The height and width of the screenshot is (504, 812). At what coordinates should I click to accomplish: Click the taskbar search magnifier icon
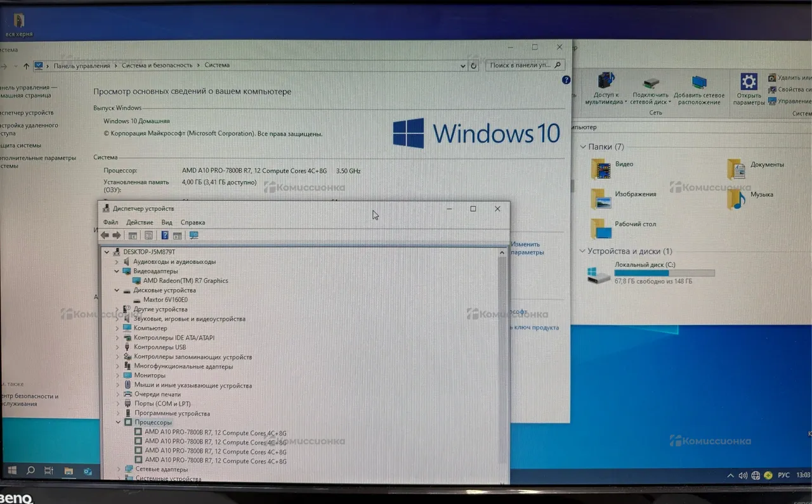point(30,470)
